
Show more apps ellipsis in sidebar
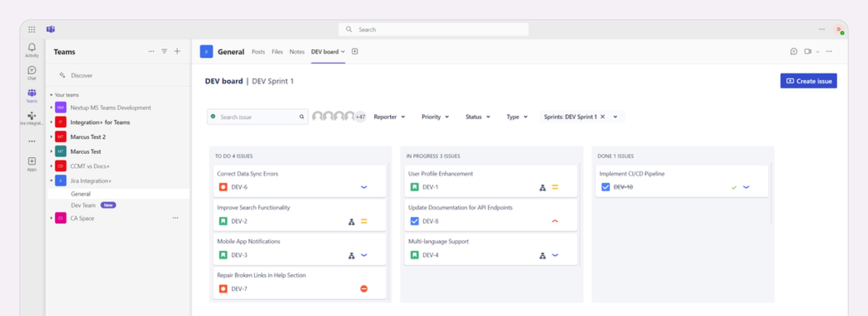tap(32, 141)
